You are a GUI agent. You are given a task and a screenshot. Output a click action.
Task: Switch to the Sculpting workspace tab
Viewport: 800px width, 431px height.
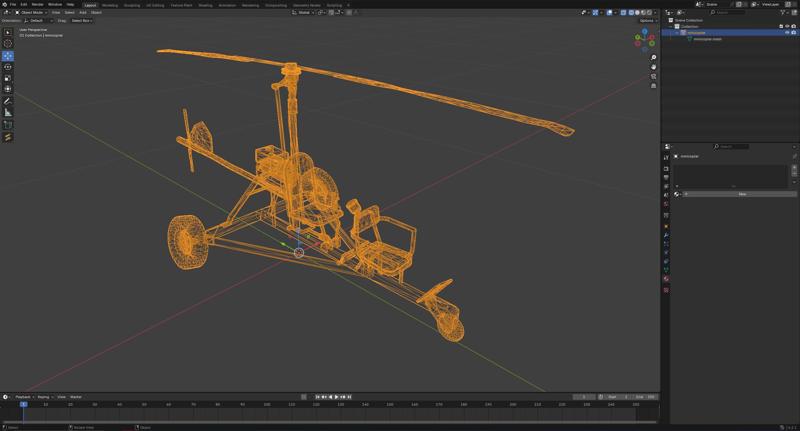(x=132, y=4)
